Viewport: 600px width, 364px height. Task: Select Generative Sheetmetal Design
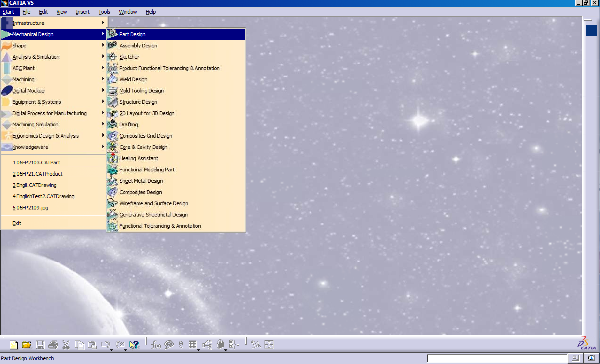click(x=176, y=215)
